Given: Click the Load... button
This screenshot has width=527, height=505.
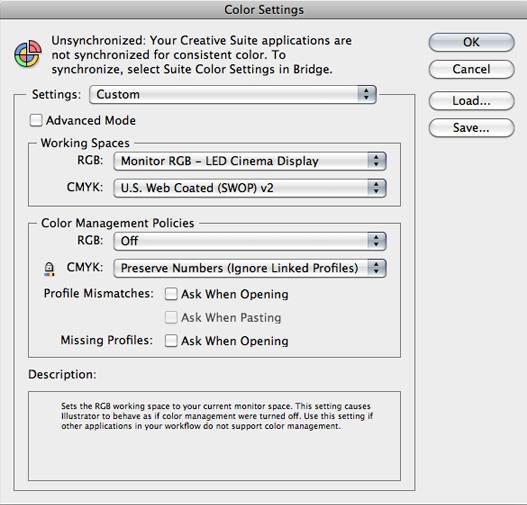Looking at the screenshot, I should coord(471,101).
